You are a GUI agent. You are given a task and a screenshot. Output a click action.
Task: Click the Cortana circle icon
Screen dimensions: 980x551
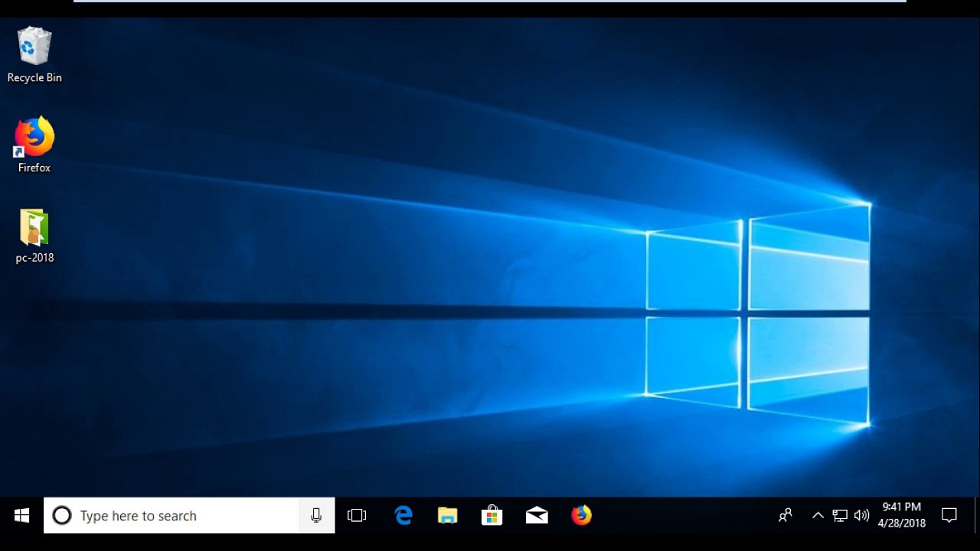[62, 516]
